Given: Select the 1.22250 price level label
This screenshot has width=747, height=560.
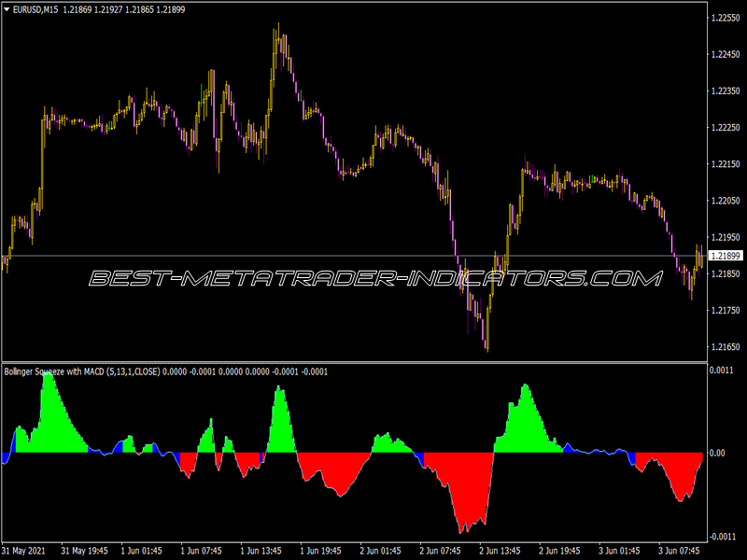Looking at the screenshot, I should pos(726,128).
